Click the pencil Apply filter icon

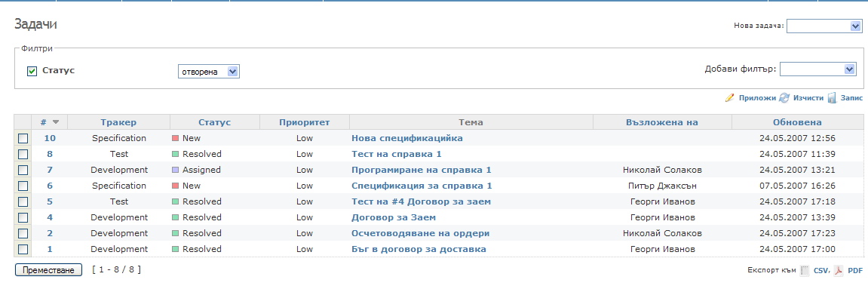[729, 98]
